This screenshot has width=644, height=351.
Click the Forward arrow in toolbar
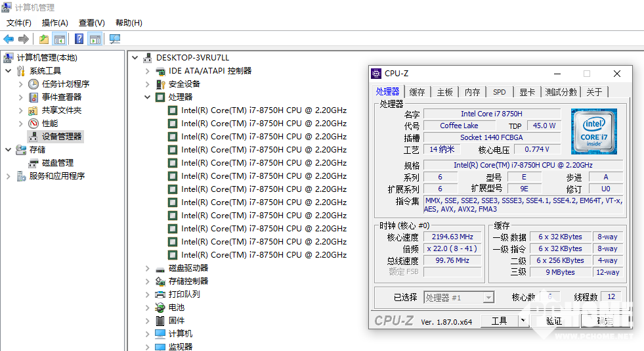click(x=24, y=39)
